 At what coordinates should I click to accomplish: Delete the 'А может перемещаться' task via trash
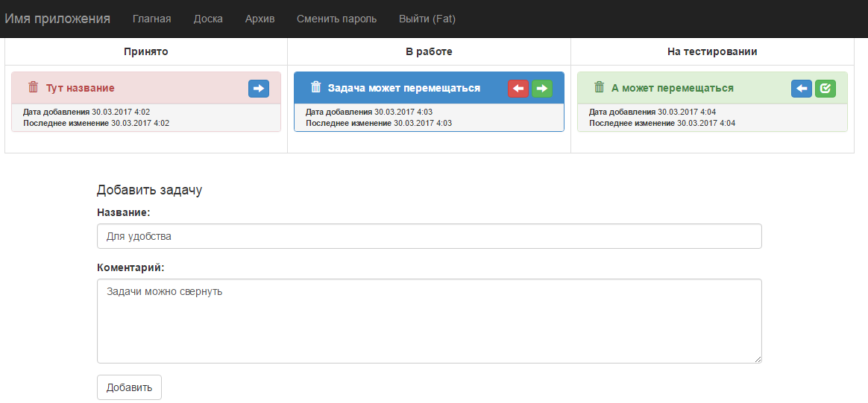pos(599,87)
